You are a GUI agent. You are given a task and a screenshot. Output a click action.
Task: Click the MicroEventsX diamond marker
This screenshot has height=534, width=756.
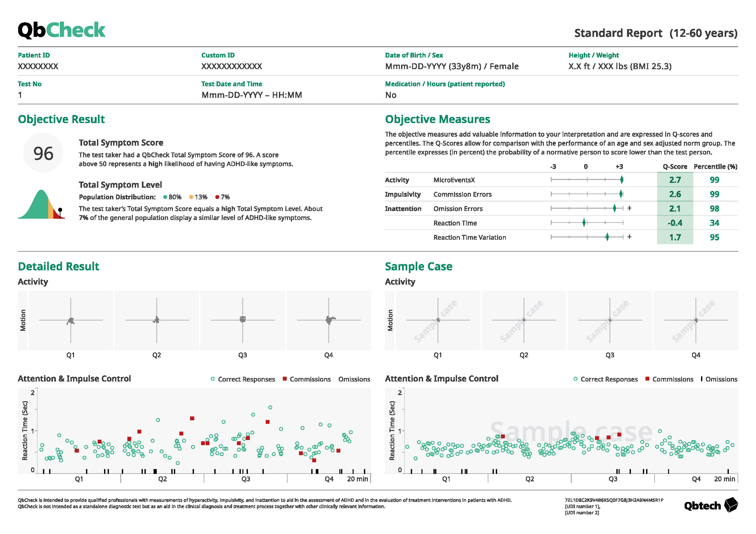pyautogui.click(x=622, y=180)
